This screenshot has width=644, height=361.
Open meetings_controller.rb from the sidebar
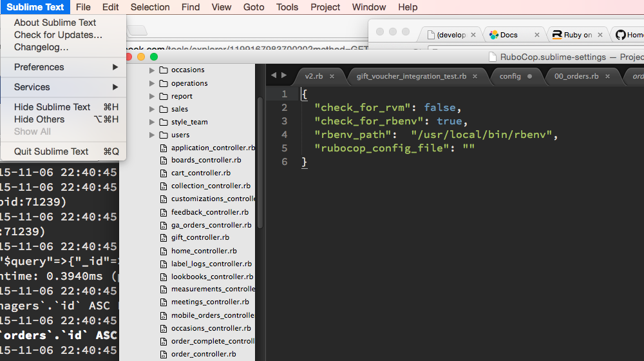tap(210, 302)
